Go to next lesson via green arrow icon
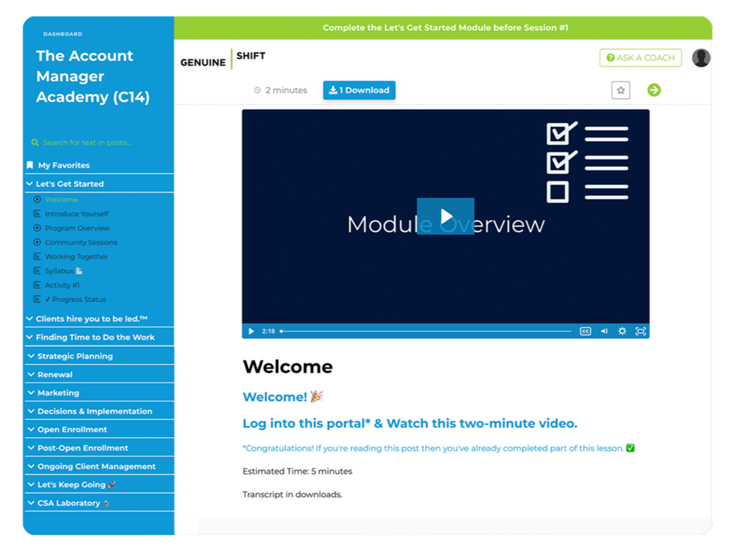Screen dimensions: 742x560 [654, 90]
